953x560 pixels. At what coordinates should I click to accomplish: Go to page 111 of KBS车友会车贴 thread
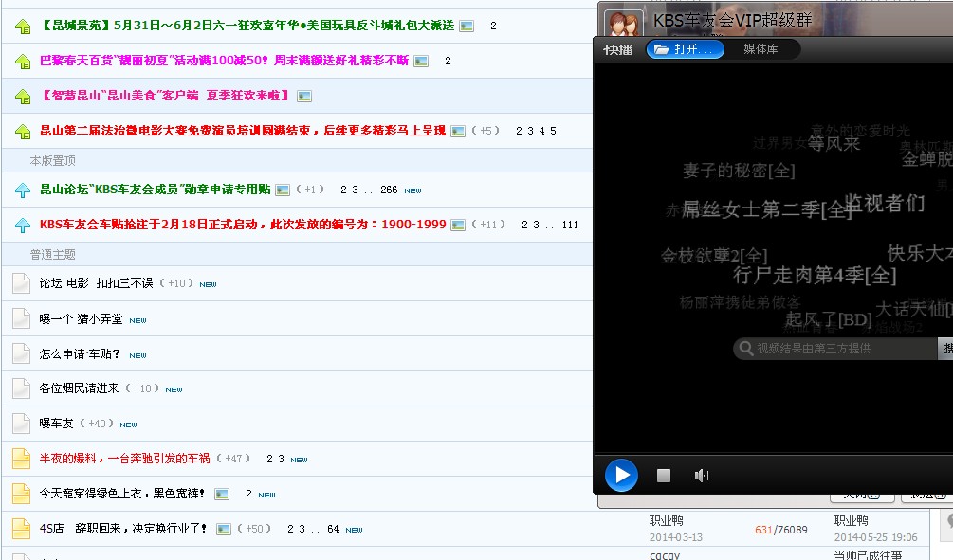point(570,226)
